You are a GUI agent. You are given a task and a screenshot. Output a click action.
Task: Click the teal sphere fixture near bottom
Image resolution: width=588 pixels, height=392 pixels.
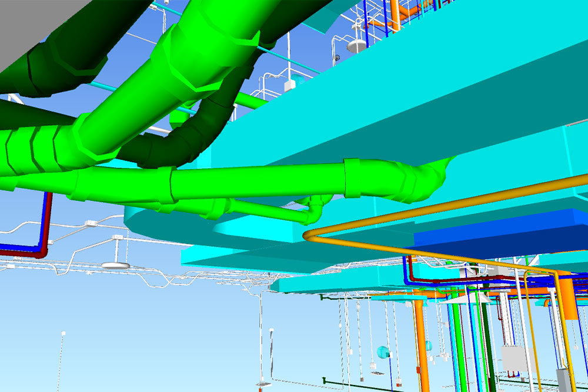click(x=382, y=352)
